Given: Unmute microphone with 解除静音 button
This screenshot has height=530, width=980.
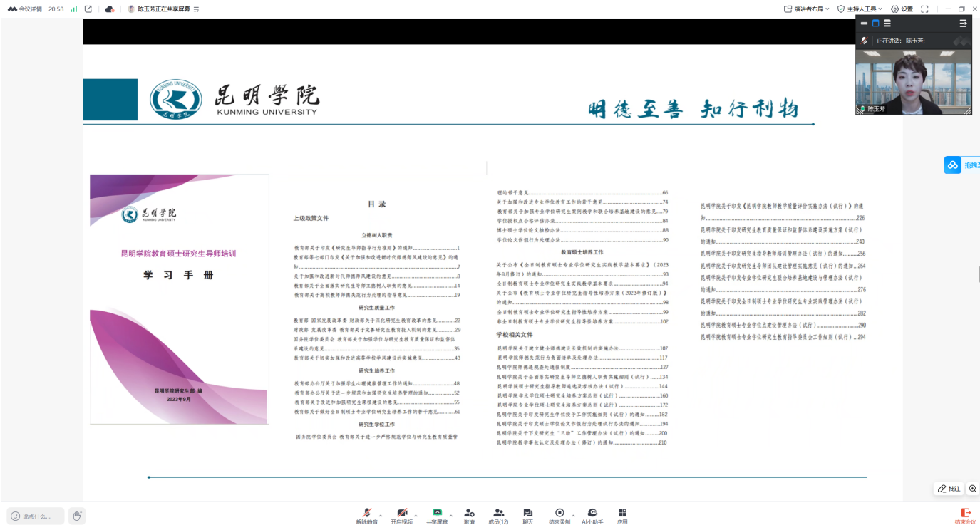Looking at the screenshot, I should 366,516.
